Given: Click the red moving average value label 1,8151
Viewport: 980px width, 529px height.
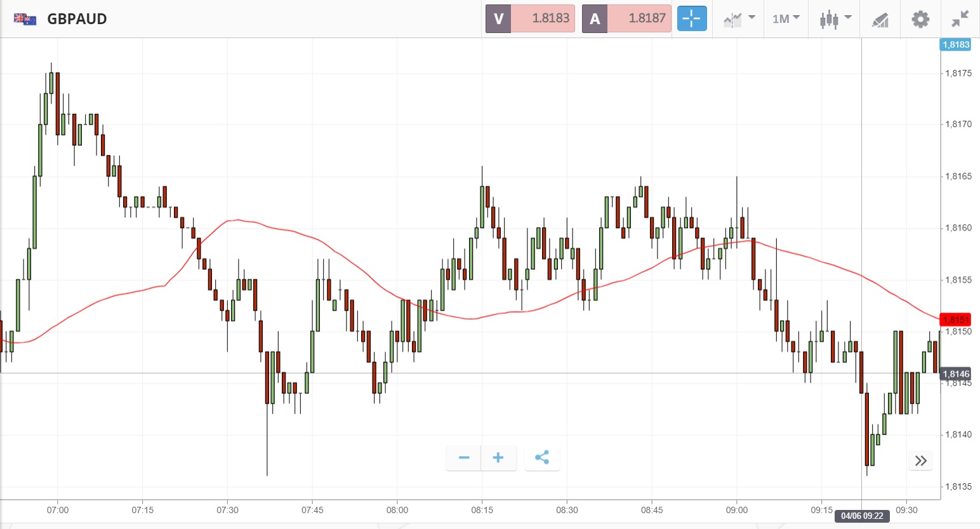Looking at the screenshot, I should (x=955, y=320).
